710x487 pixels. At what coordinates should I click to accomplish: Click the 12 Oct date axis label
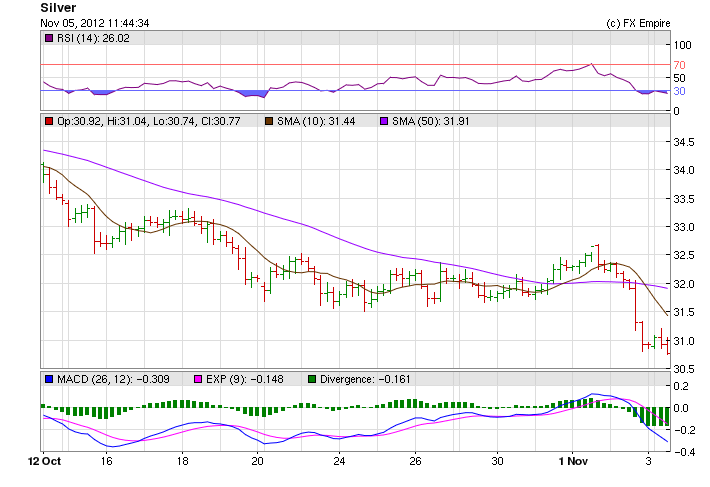tap(44, 461)
